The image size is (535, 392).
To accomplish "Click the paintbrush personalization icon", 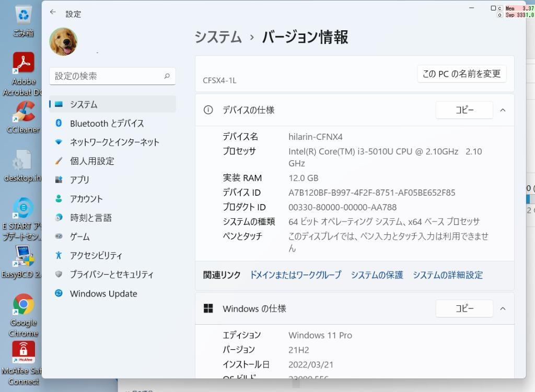I will click(x=59, y=161).
